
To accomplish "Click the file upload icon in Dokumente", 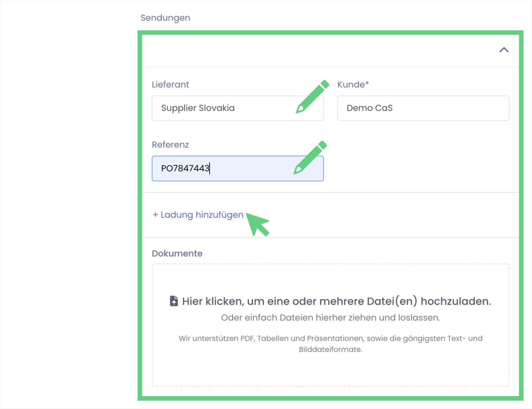I will [174, 301].
